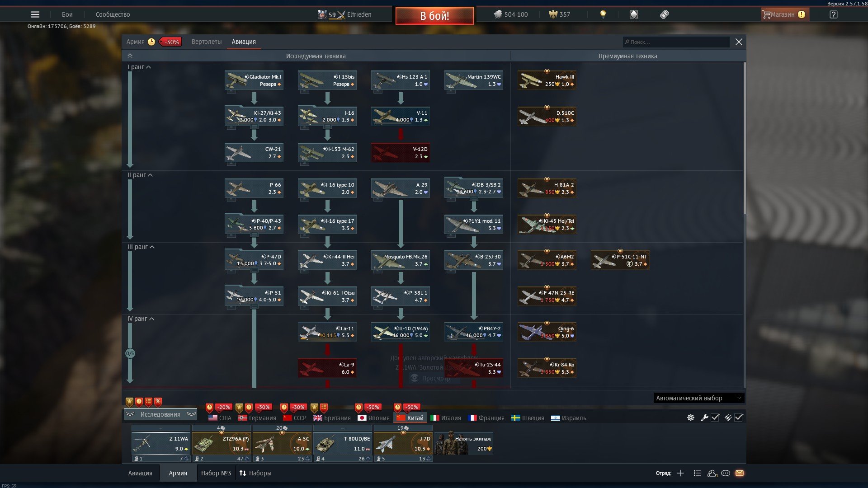Open the crew settings gear icon
The height and width of the screenshot is (488, 868).
691,418
